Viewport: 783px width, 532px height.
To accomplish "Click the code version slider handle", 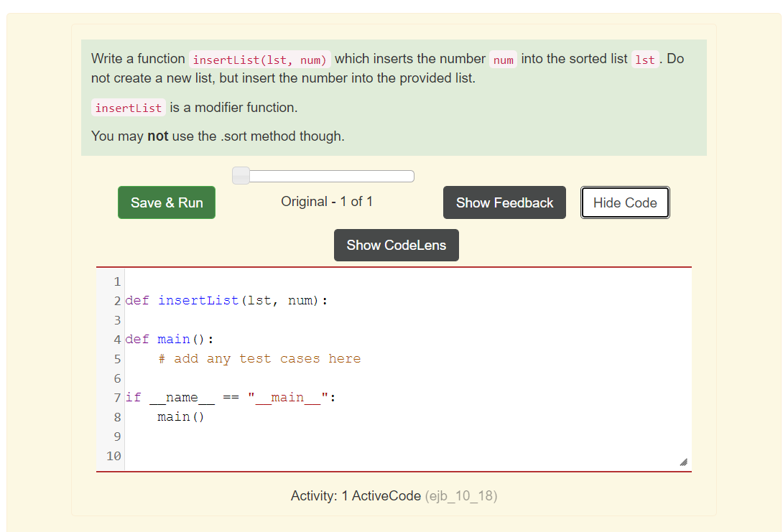I will [x=241, y=175].
